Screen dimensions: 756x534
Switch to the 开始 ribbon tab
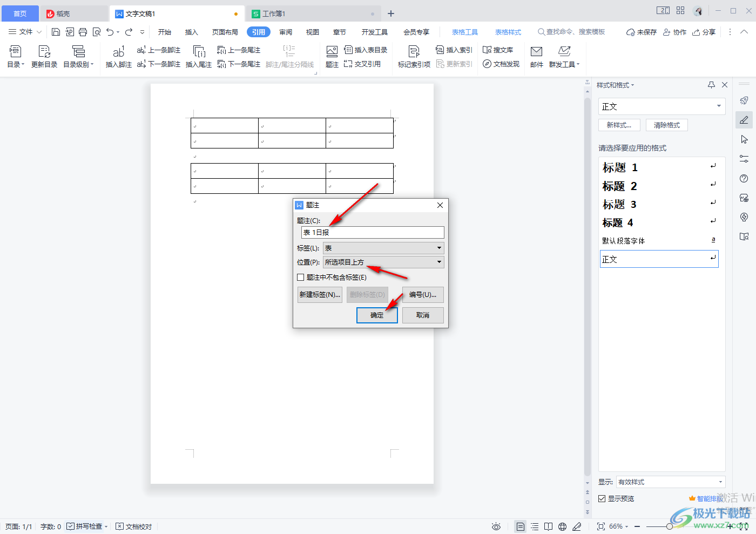click(165, 32)
